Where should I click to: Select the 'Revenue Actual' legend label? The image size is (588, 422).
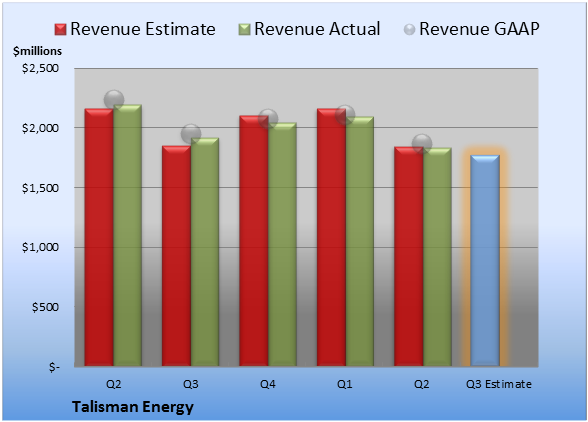(317, 29)
